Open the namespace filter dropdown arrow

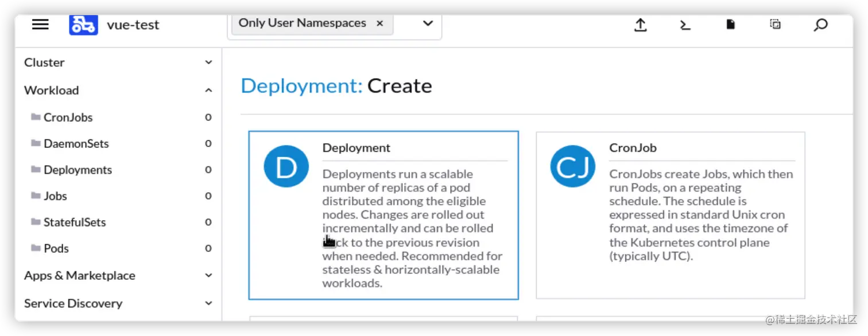click(428, 24)
